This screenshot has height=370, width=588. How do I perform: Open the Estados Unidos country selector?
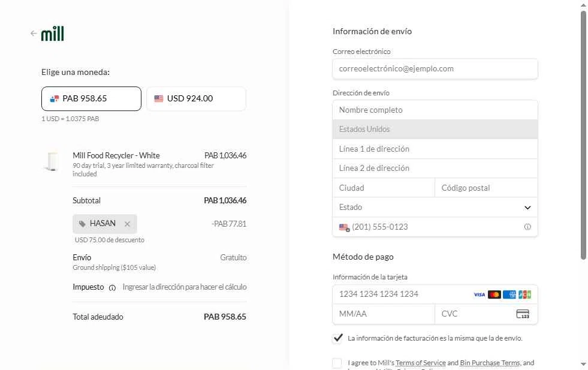coord(435,129)
